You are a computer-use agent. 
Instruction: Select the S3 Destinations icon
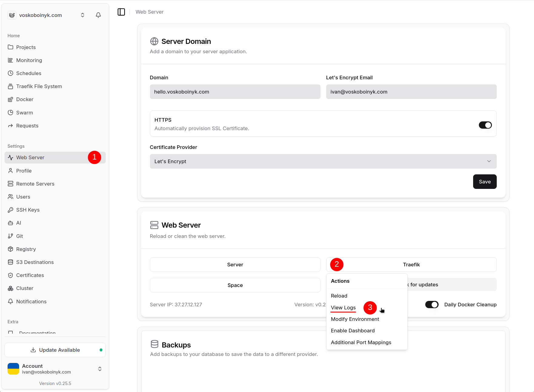tap(10, 262)
